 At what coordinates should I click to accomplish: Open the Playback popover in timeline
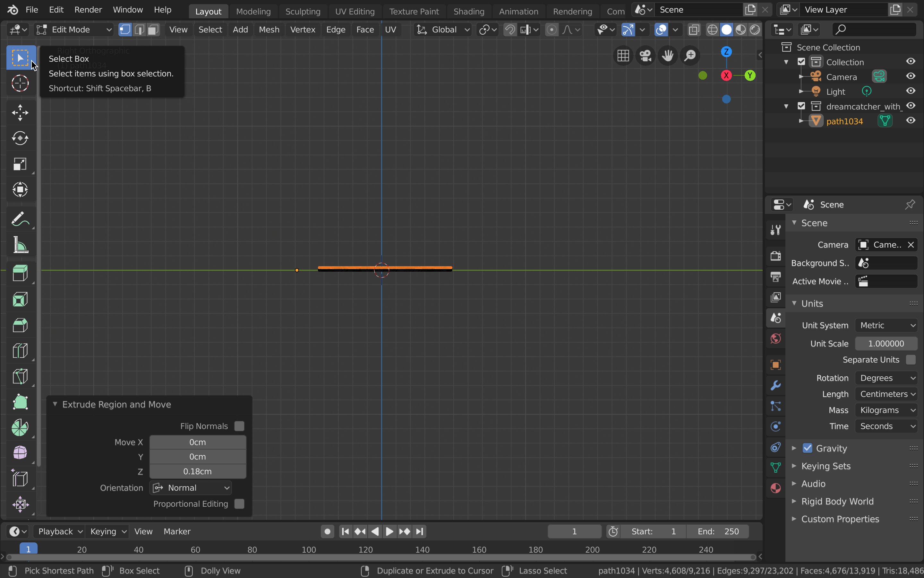tap(60, 531)
